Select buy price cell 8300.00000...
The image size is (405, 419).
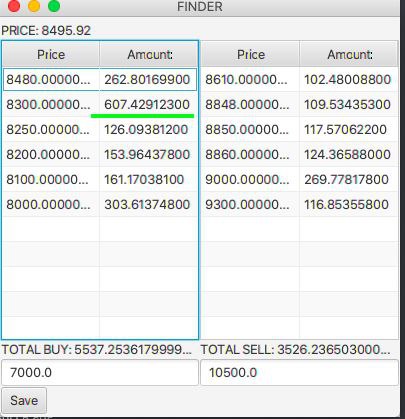click(x=51, y=104)
